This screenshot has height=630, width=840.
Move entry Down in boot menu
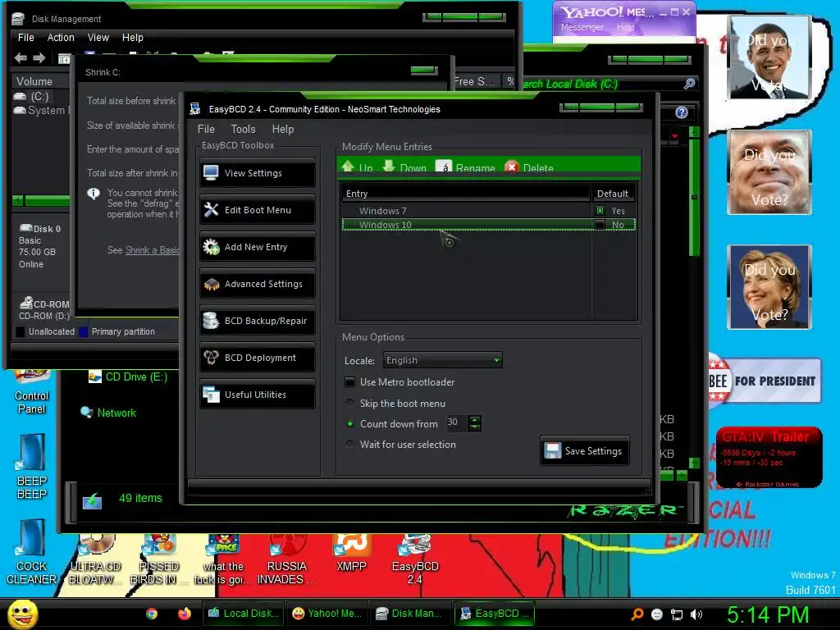tap(405, 167)
